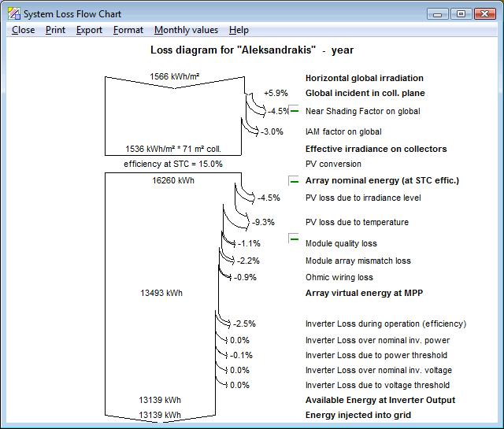This screenshot has width=504, height=429.
Task: Close the window with red X button
Action: tap(484, 14)
